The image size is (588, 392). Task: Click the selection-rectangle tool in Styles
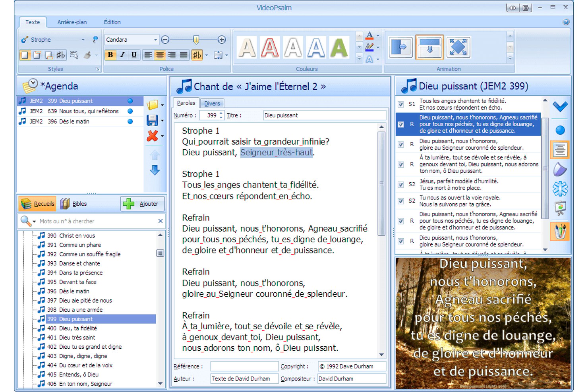[74, 55]
